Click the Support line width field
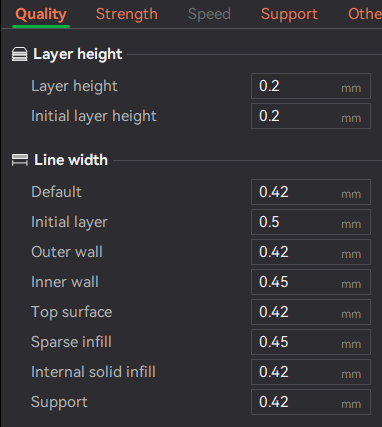The width and height of the screenshot is (382, 427). click(311, 402)
